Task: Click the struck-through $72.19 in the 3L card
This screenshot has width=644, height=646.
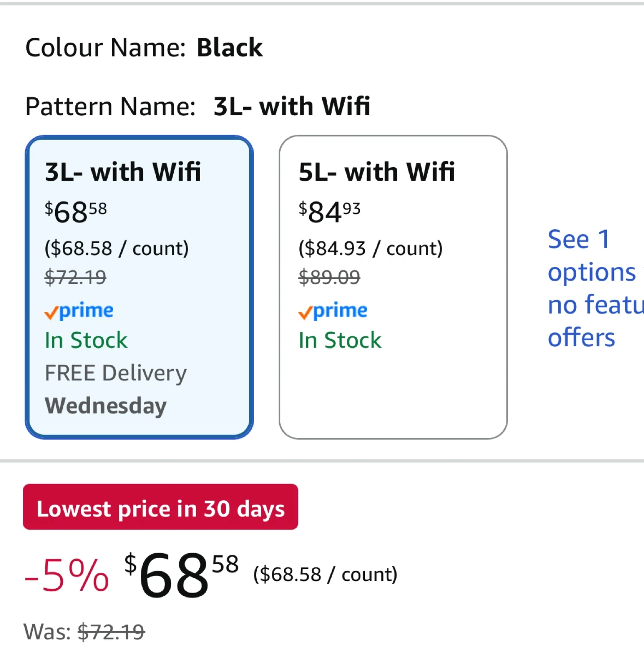Action: click(x=75, y=277)
